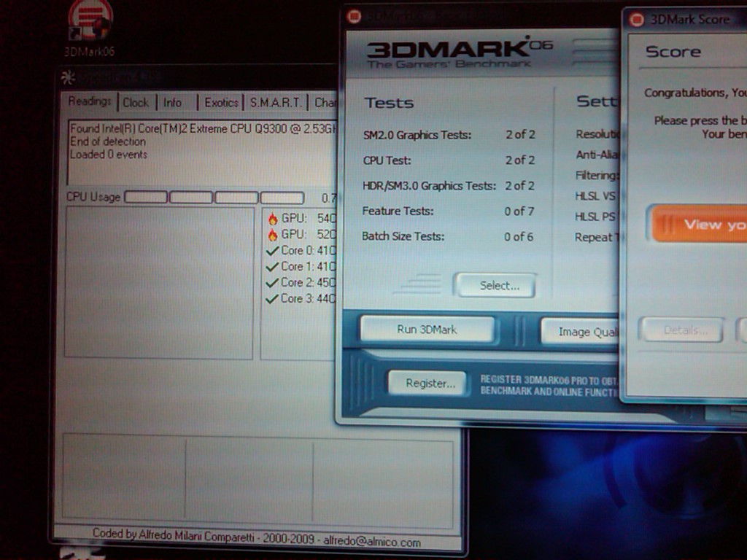The height and width of the screenshot is (560, 747).
Task: Click the 'Core 0:' temperature reading
Action: (309, 251)
